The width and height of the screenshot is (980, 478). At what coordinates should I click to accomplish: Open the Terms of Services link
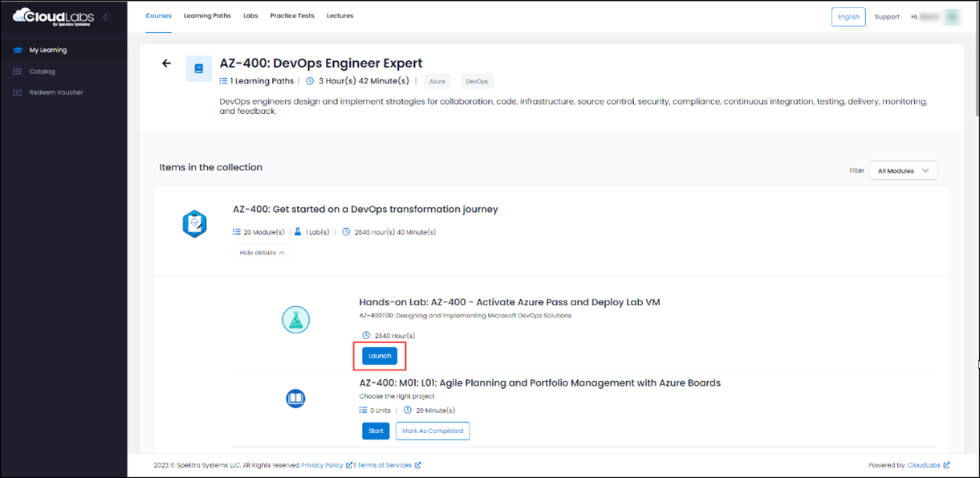(384, 465)
